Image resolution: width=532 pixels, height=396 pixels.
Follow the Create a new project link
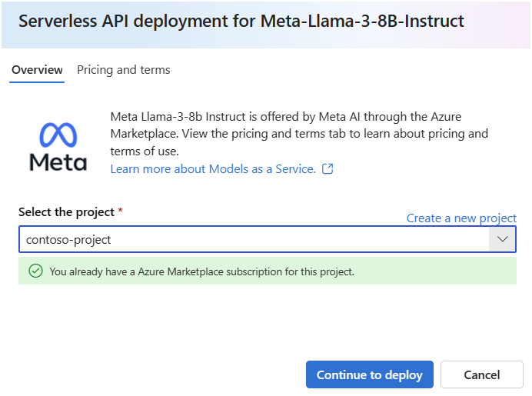pos(461,218)
